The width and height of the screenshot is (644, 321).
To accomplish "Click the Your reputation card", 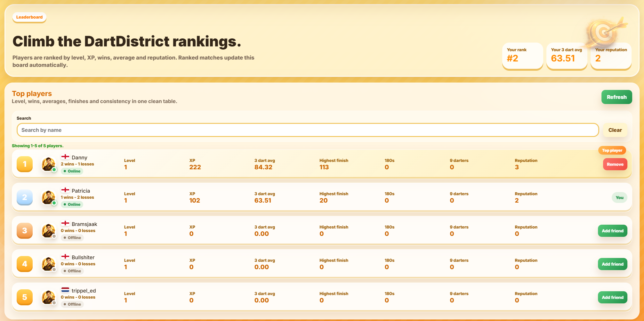I will point(611,56).
